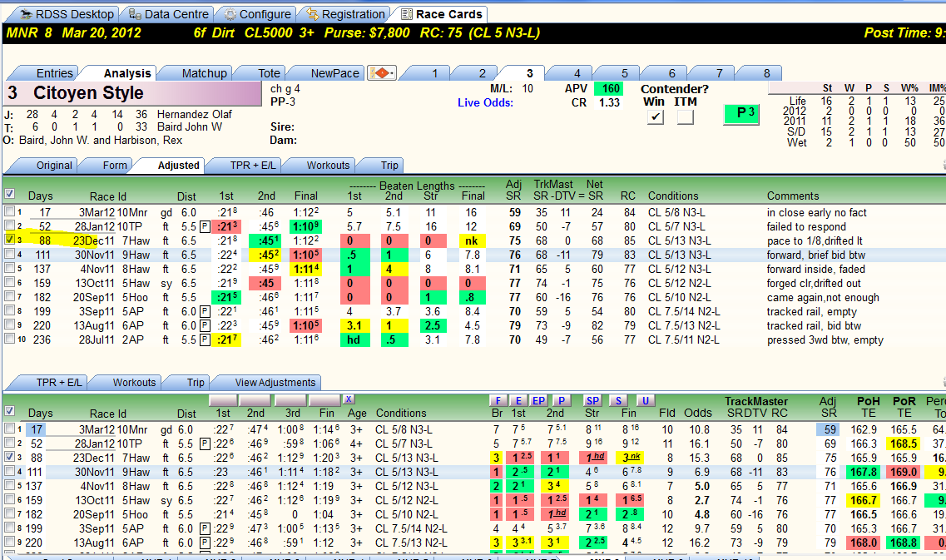946x560 pixels.
Task: Click the SP pace filter button
Action: pyautogui.click(x=592, y=401)
